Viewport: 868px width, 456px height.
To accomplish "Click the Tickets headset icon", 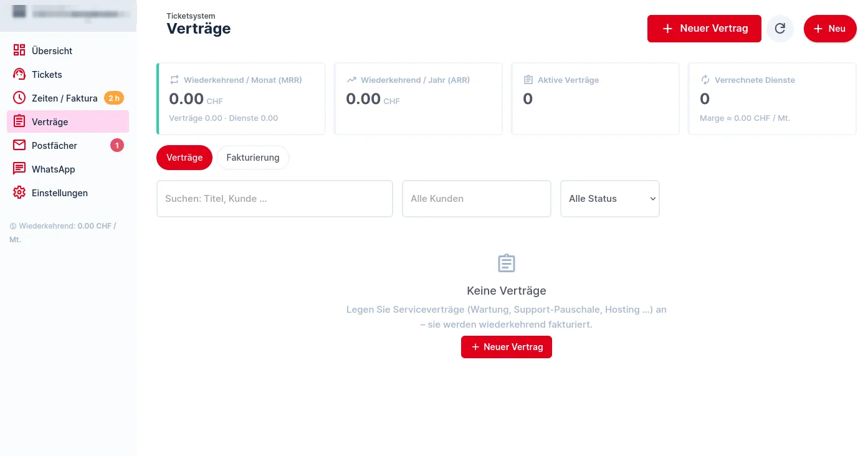I will pos(19,74).
